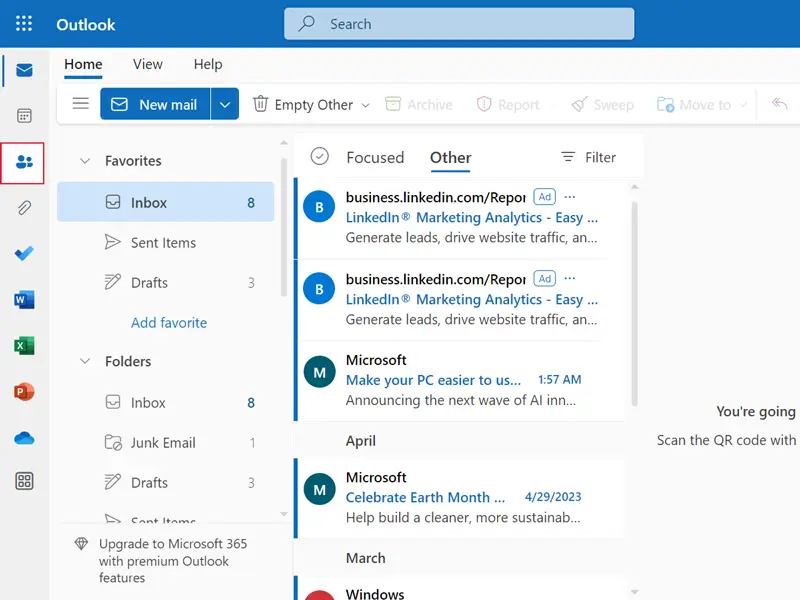The image size is (800, 600).
Task: Open the Make your PC easier email
Action: tap(459, 381)
